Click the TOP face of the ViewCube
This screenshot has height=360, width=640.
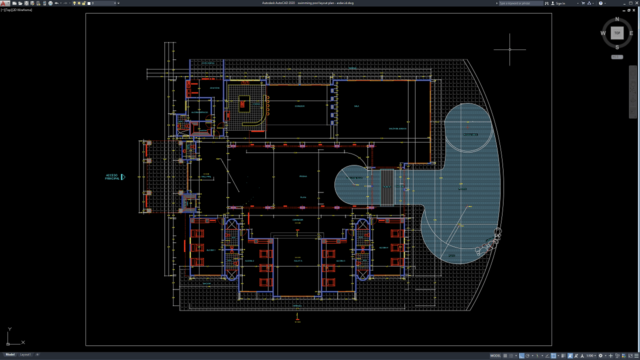pos(617,33)
